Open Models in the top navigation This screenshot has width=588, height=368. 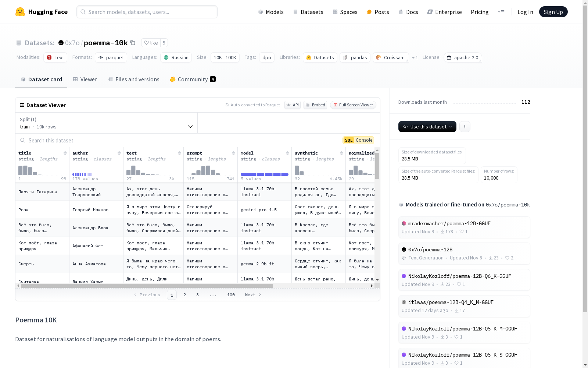(x=271, y=12)
